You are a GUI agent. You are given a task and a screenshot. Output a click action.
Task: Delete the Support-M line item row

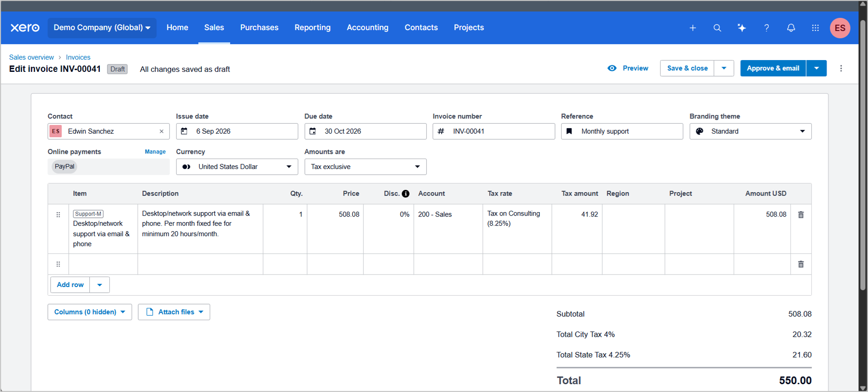pyautogui.click(x=801, y=215)
